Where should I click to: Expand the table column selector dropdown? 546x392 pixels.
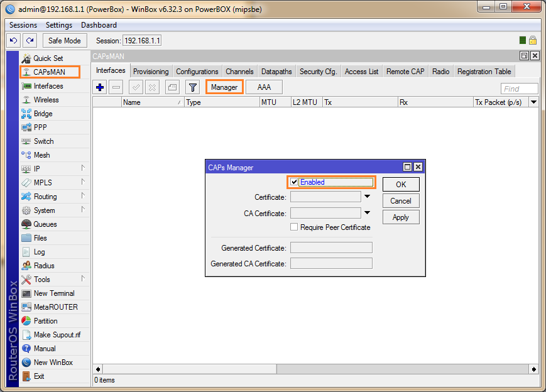[x=533, y=102]
